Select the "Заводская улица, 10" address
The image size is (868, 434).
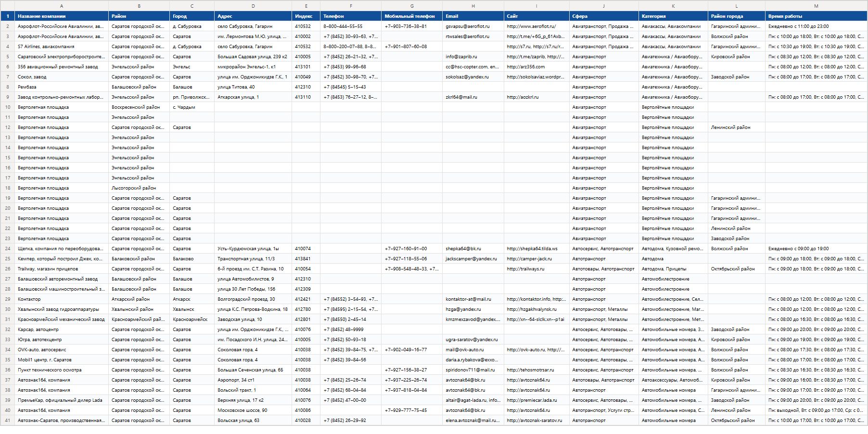pos(253,319)
